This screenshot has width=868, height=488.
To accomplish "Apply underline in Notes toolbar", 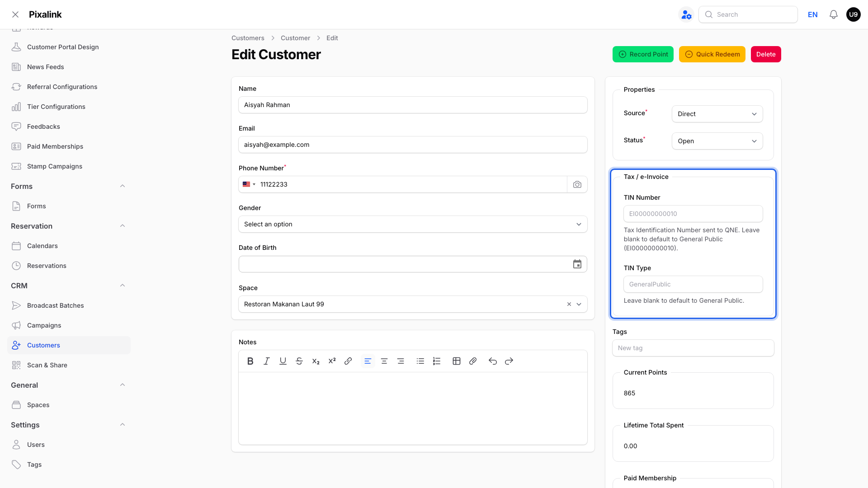I will [283, 361].
